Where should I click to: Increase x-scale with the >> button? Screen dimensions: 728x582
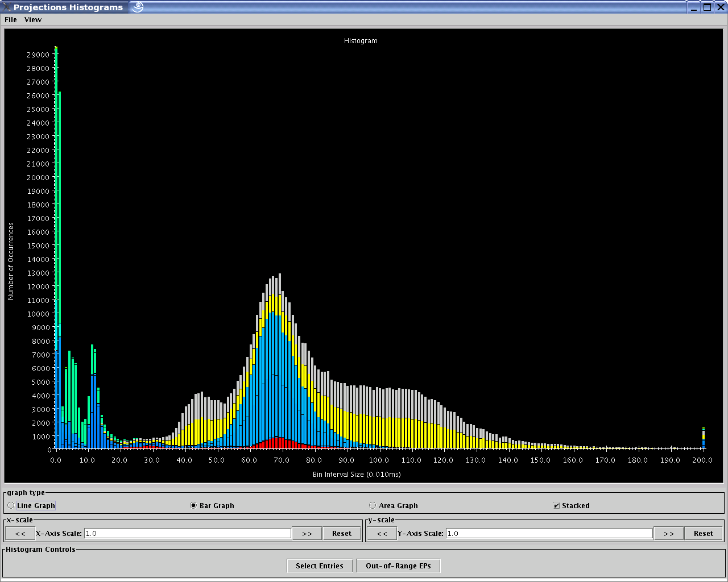coord(307,533)
